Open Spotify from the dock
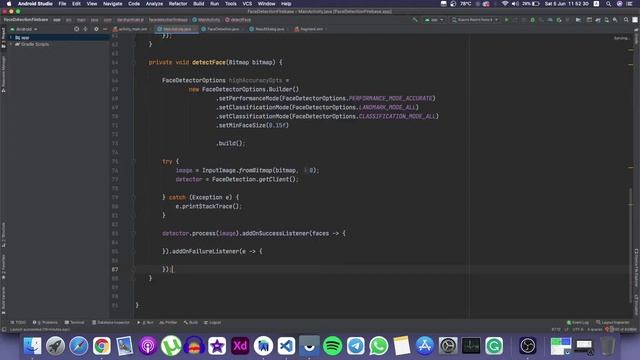This screenshot has height=360, width=640. [x=333, y=346]
